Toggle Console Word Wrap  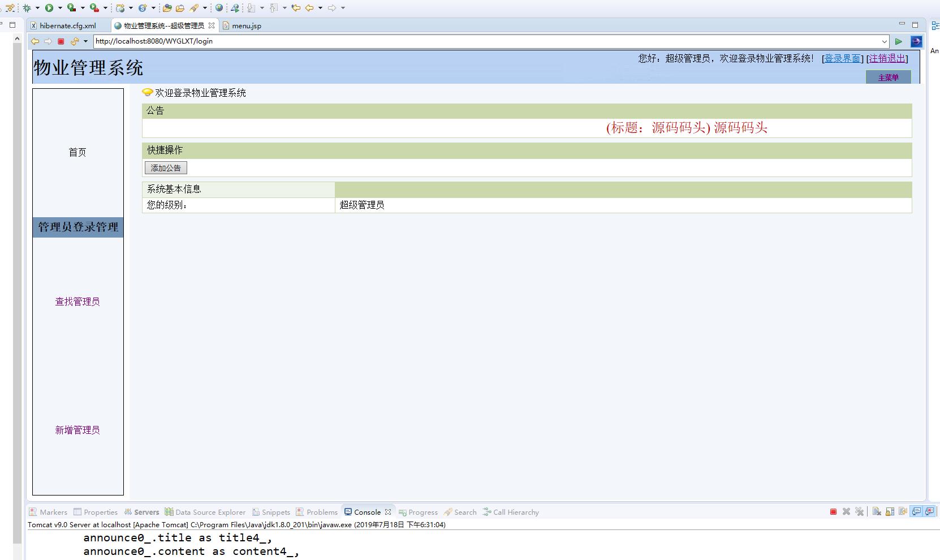tap(903, 512)
